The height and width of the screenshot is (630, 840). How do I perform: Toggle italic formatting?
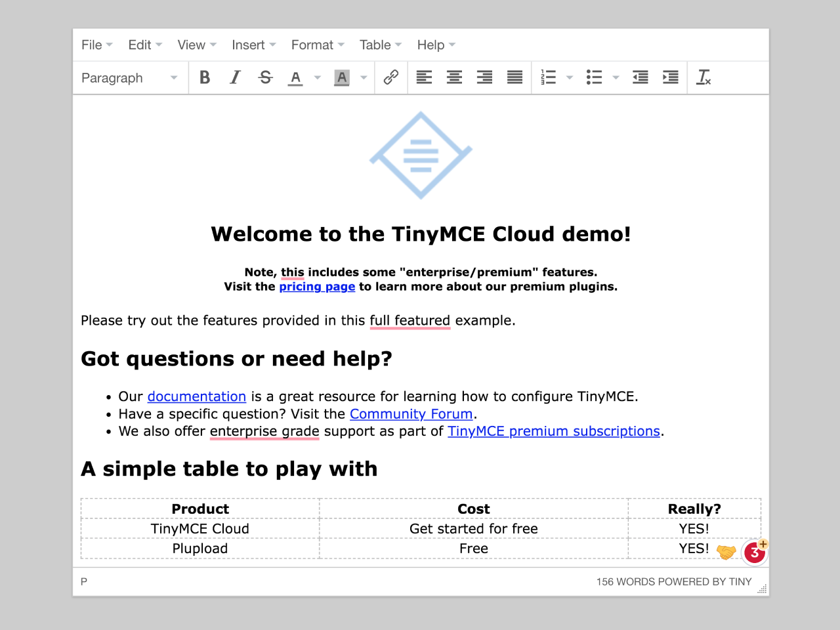(x=235, y=77)
